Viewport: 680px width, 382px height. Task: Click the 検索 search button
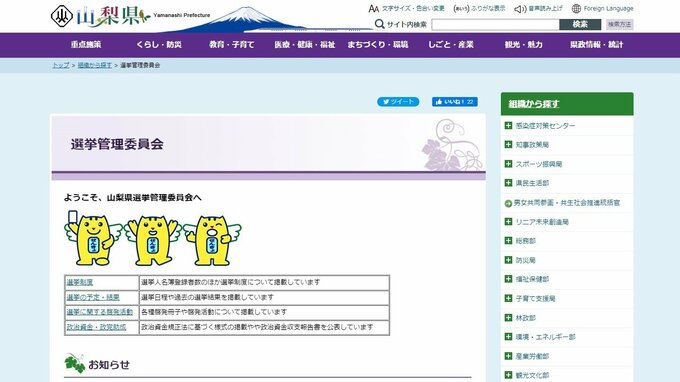580,24
